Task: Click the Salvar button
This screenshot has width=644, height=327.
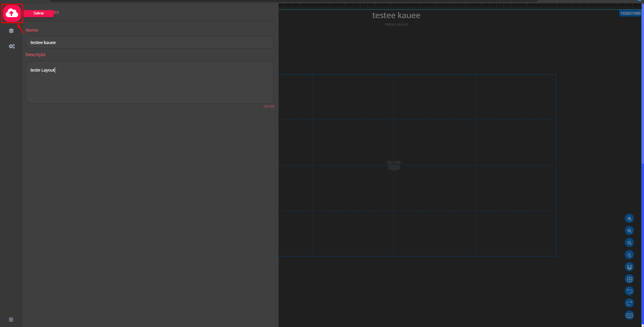Action: click(38, 13)
